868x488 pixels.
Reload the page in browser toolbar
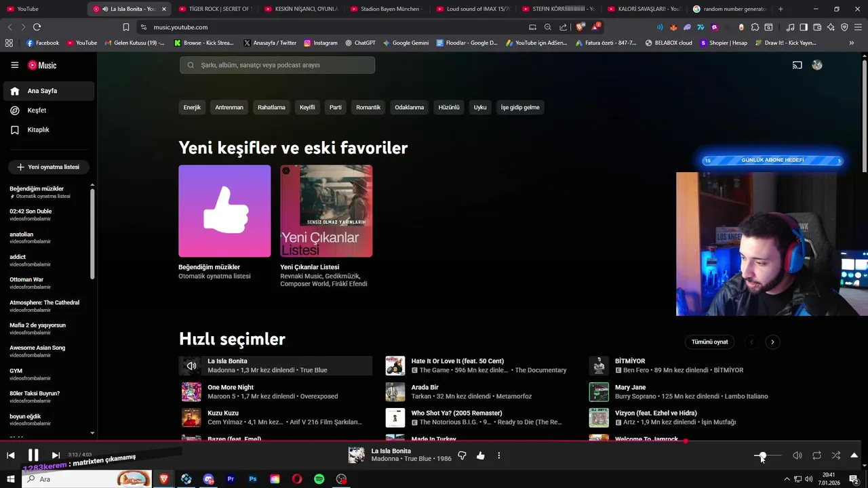point(37,27)
